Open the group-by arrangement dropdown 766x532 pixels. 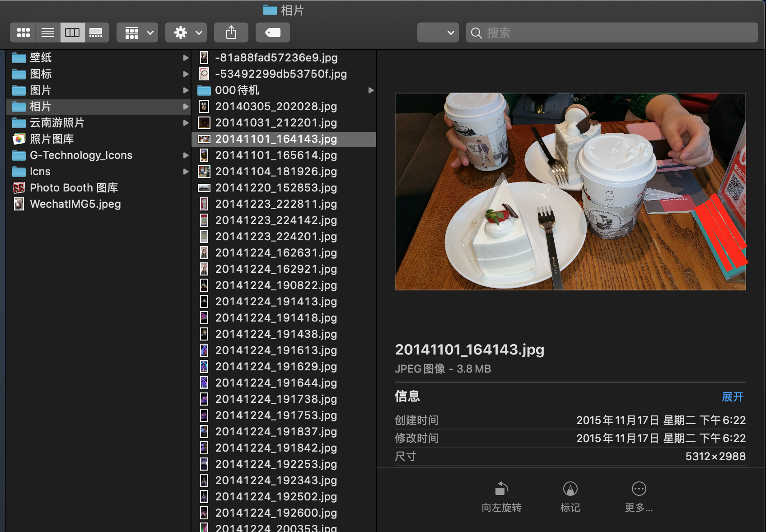click(137, 33)
